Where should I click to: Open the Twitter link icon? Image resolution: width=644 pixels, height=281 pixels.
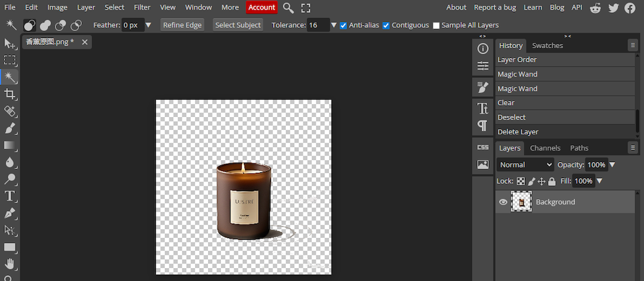click(x=613, y=7)
